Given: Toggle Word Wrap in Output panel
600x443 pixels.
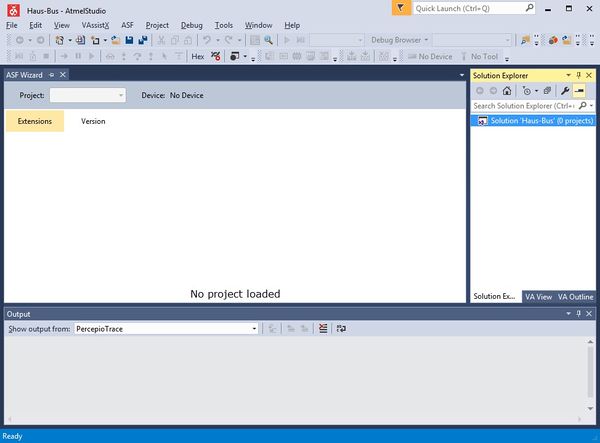Looking at the screenshot, I should click(341, 328).
